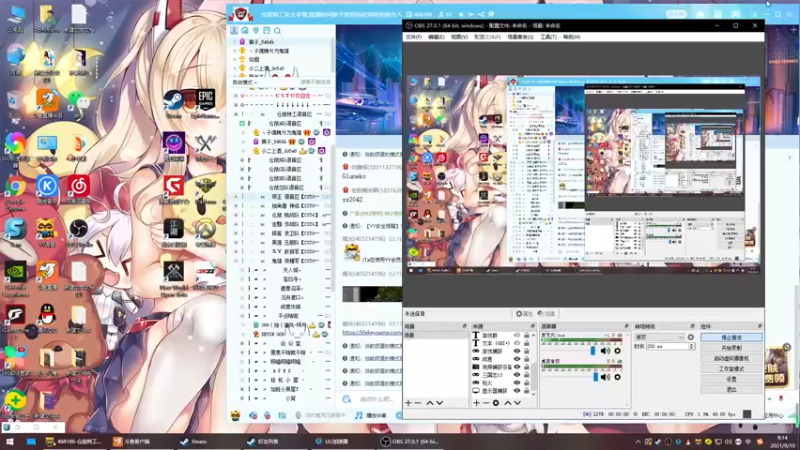Expand 南王 语音区 channel row
This screenshot has height=450, width=800.
tap(236, 196)
